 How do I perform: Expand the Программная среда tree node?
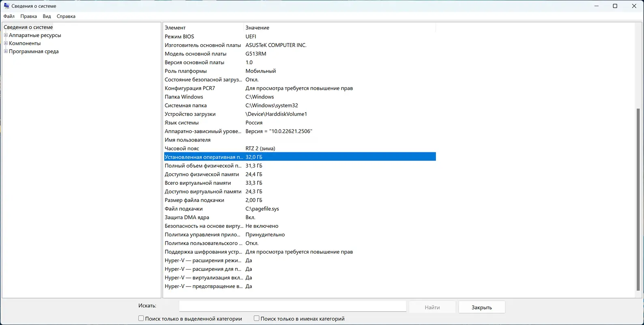tap(6, 51)
